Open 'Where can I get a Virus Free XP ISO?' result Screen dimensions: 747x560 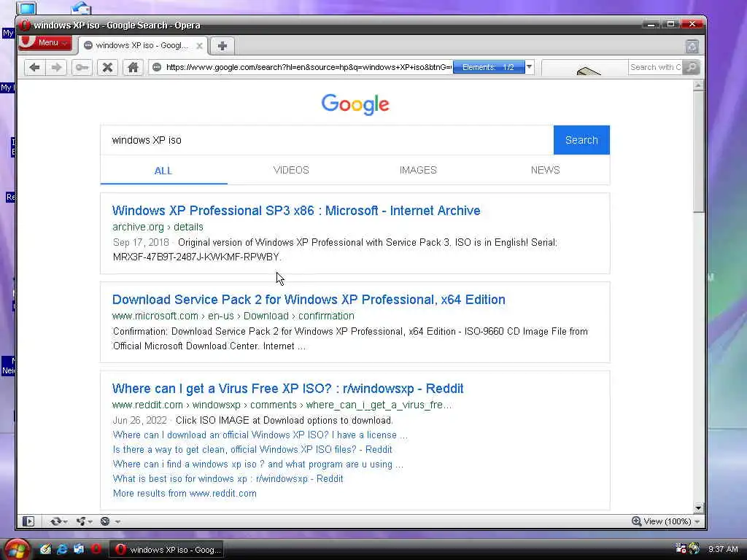coord(287,389)
